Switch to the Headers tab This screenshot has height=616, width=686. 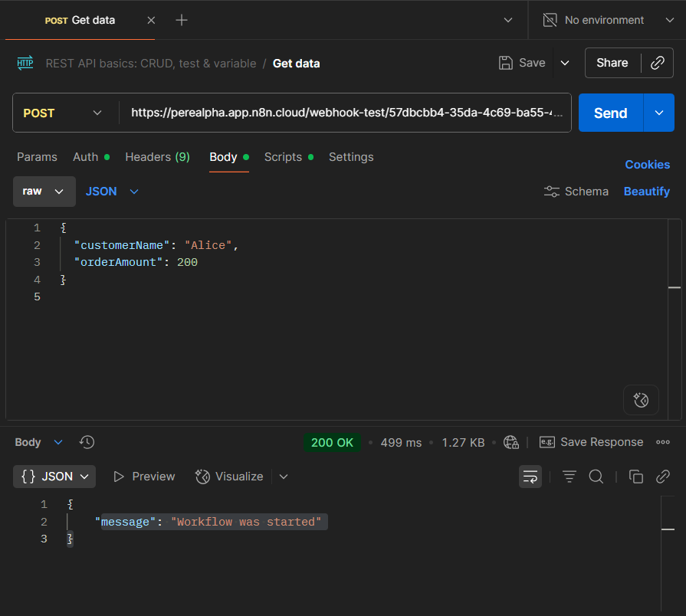pos(157,157)
